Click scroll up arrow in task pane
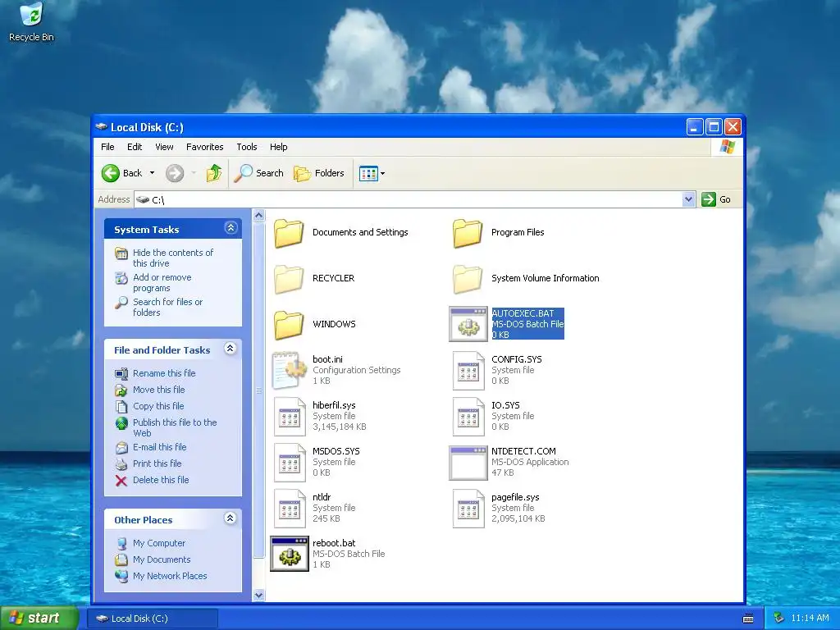 258,216
